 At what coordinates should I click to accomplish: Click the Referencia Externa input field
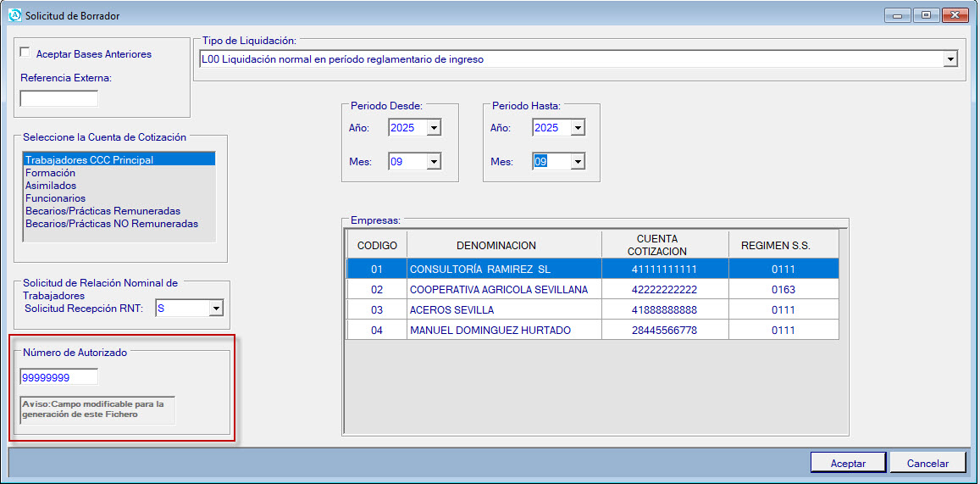59,98
